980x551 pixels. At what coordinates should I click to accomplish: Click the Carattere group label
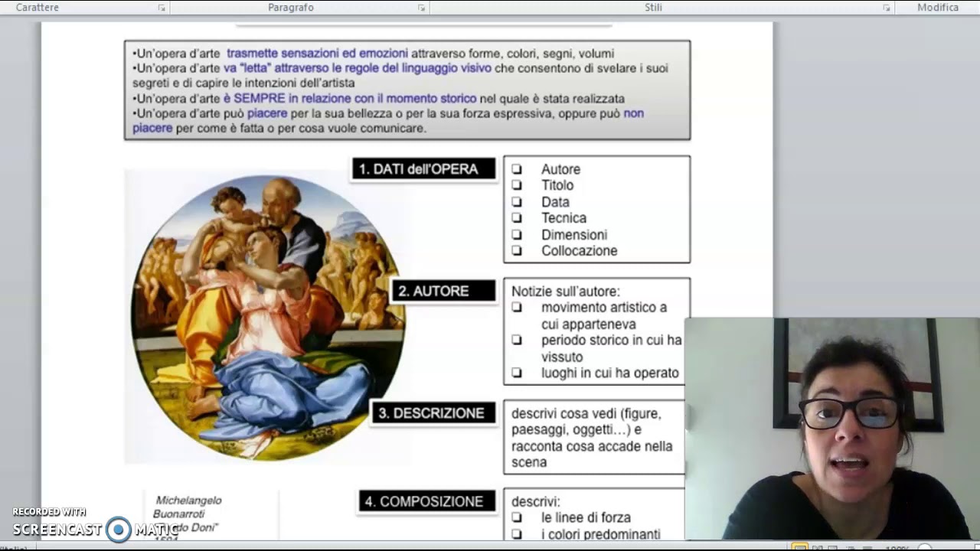pos(38,8)
